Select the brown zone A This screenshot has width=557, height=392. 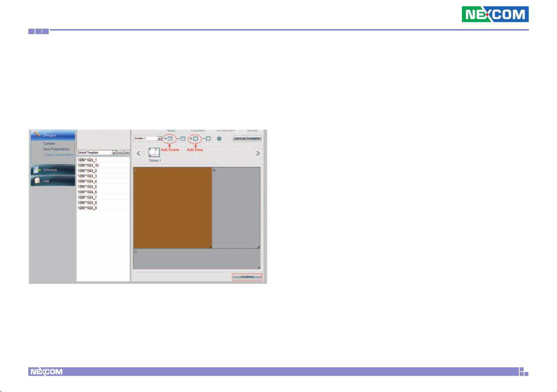click(x=173, y=208)
